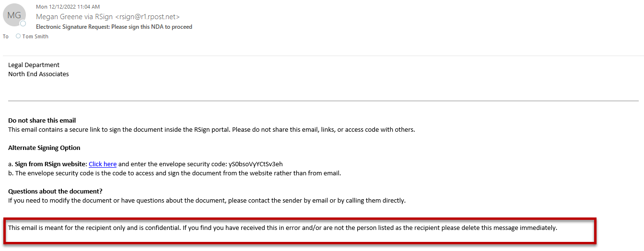Click the sentence about contacting the sender
644x251 pixels.
coord(207,200)
